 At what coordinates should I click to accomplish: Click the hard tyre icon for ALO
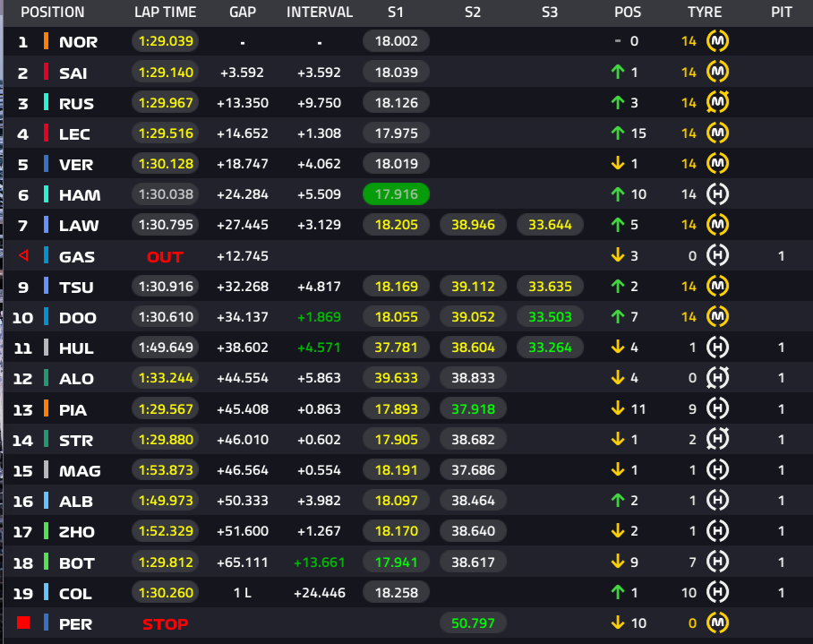point(717,377)
